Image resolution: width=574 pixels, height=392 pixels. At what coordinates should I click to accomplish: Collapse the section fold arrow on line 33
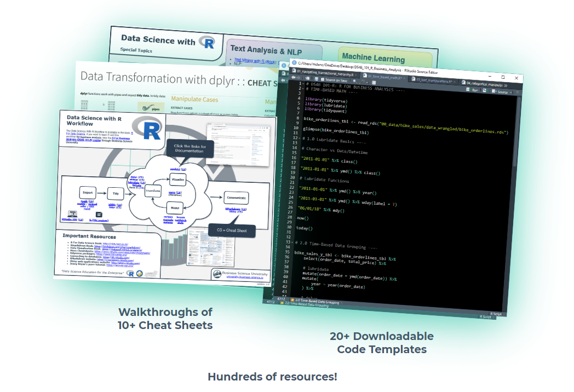point(292,243)
